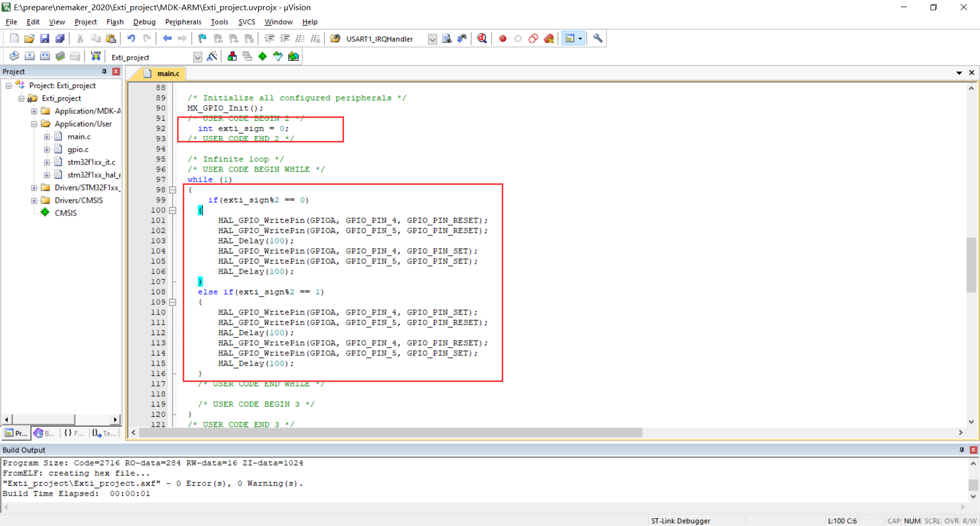Kill all breakpoints with the red X icon
The height and width of the screenshot is (526, 980).
(x=549, y=38)
